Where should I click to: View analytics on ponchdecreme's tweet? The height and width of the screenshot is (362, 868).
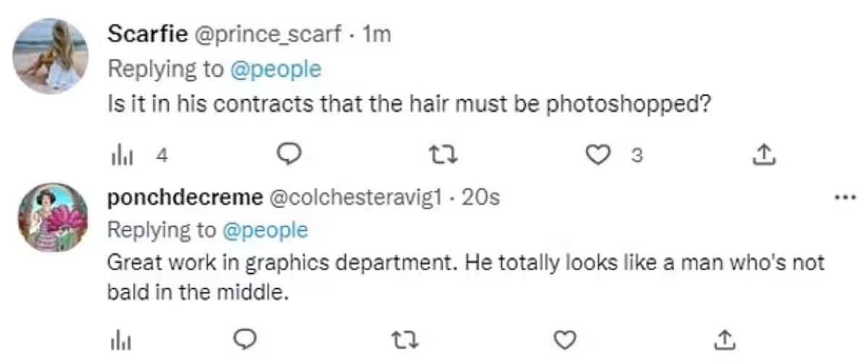click(x=117, y=339)
